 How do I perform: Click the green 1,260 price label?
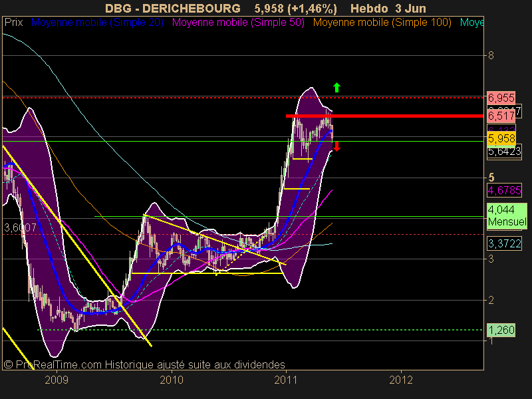[501, 330]
